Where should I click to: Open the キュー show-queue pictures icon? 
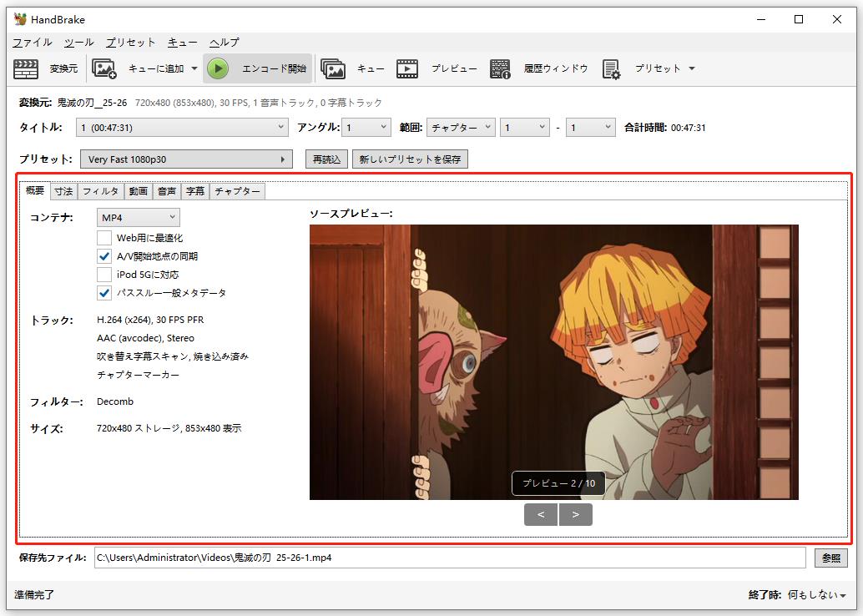[333, 68]
